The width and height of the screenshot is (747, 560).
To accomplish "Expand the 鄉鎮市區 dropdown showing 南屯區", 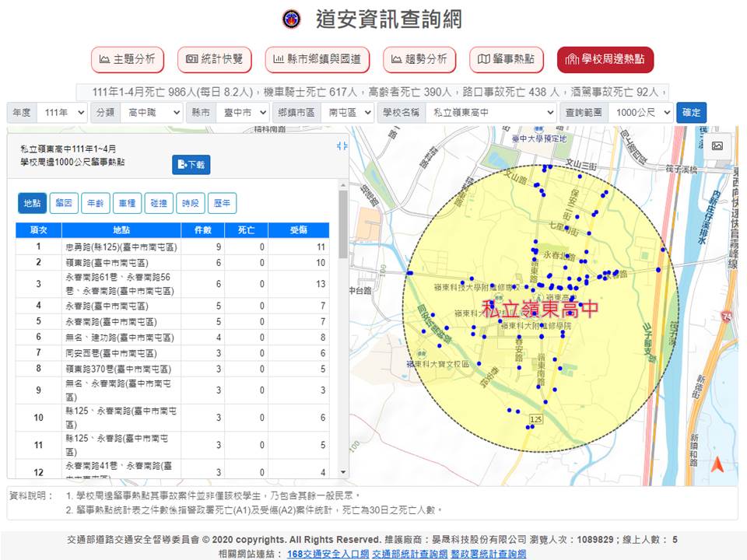I will (x=347, y=112).
